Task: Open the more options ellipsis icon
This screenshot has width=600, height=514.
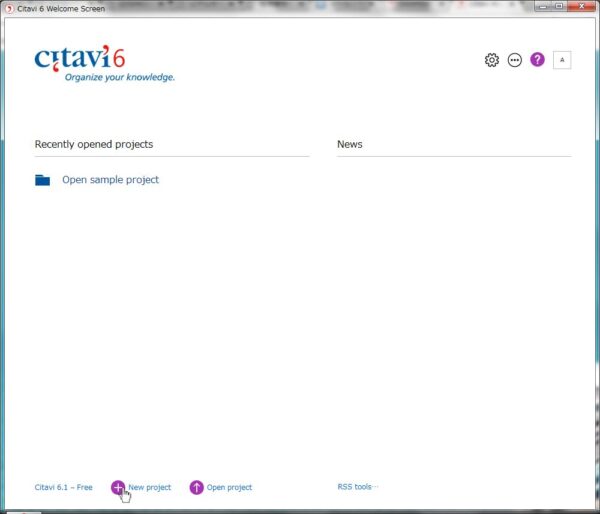Action: coord(515,60)
